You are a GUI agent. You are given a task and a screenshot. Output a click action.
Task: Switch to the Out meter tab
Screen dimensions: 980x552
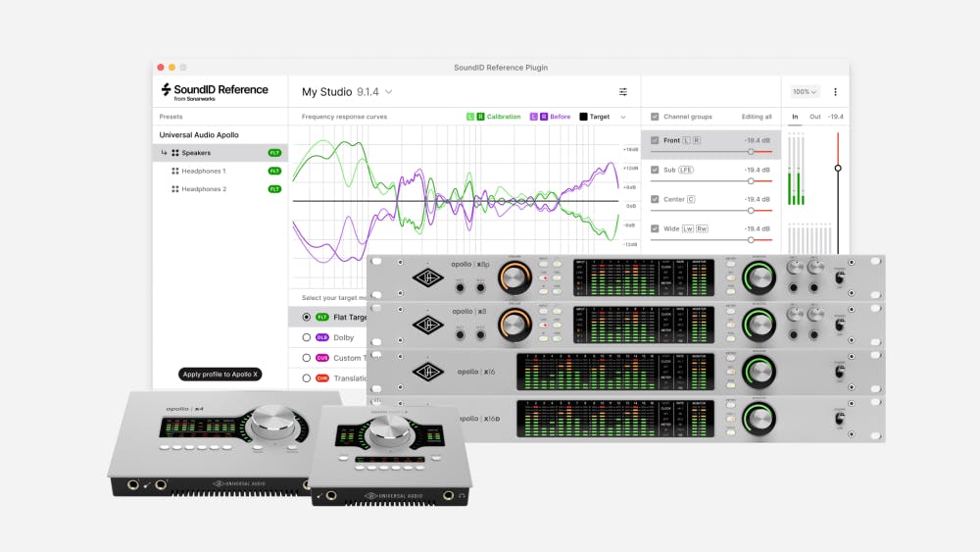(x=813, y=117)
